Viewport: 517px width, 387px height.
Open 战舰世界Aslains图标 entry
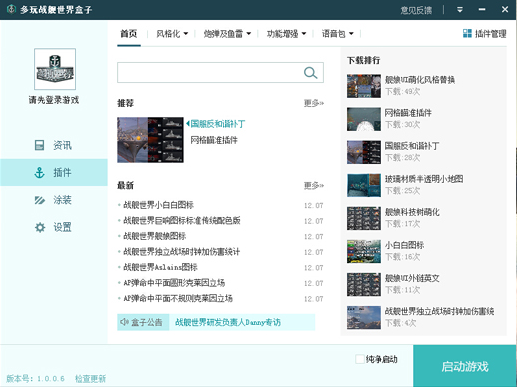pyautogui.click(x=160, y=267)
